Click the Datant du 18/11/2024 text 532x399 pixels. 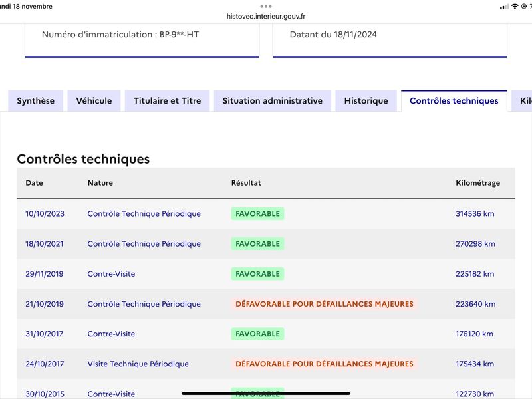333,35
